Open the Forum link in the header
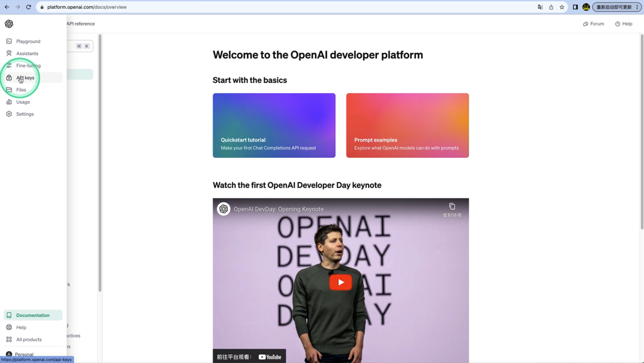Viewport: 644px width, 363px height. point(593,24)
